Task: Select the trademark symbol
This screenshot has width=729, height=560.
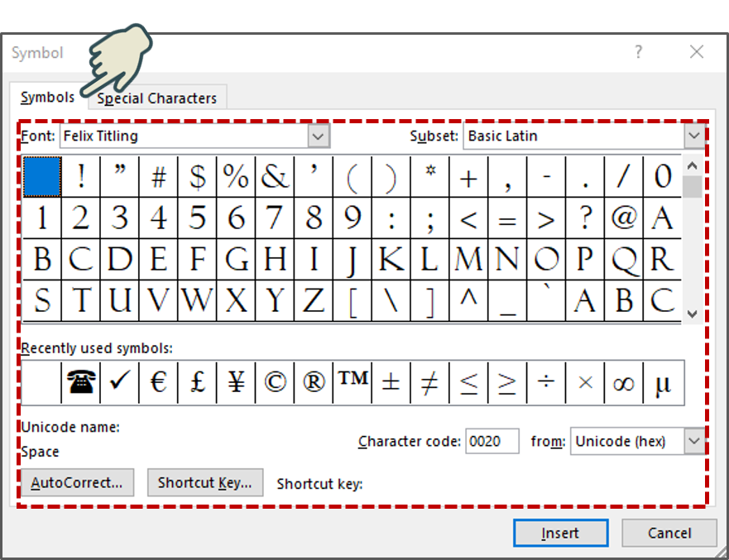Action: 352,381
